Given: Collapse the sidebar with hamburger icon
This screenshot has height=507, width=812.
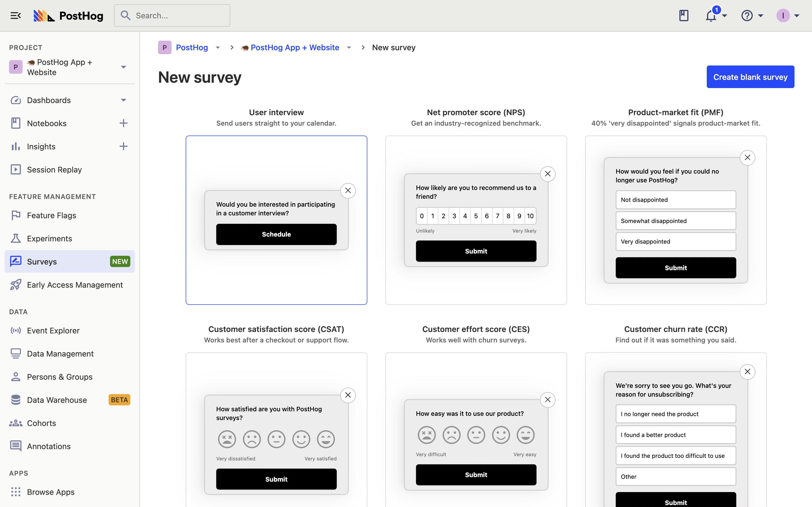Looking at the screenshot, I should (x=16, y=16).
